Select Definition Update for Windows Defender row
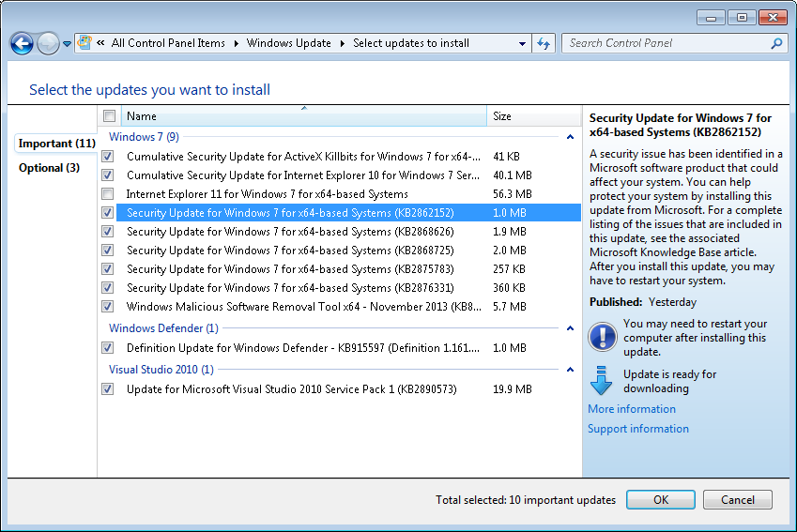This screenshot has height=532, width=797. coord(348,347)
